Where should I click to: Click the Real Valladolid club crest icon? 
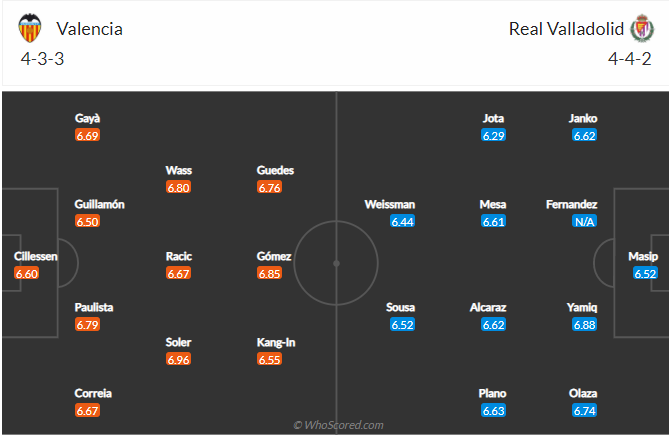point(643,28)
